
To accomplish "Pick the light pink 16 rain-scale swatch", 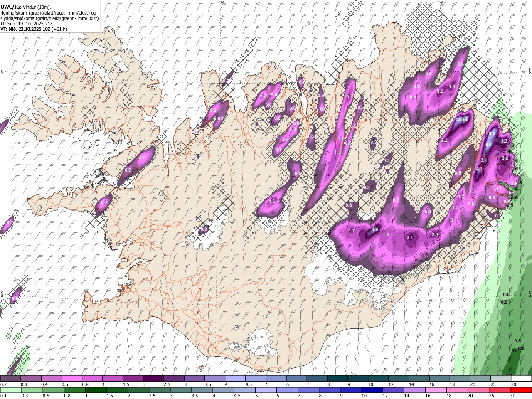I will [435, 390].
